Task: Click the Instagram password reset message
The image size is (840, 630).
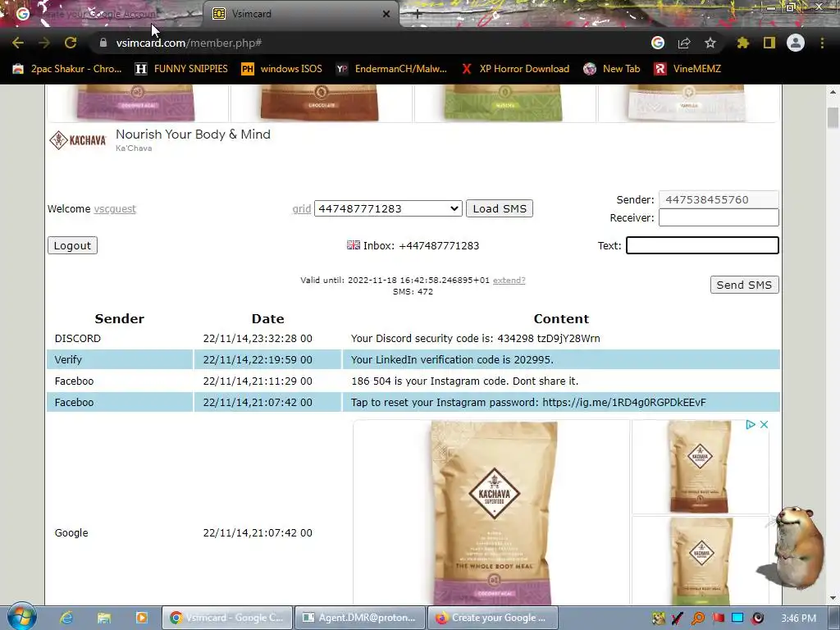Action: pos(528,403)
